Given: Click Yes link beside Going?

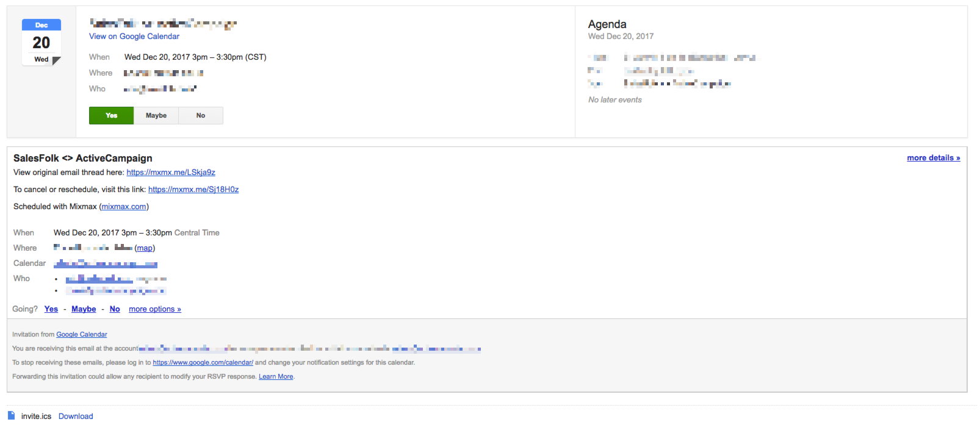Looking at the screenshot, I should (51, 309).
